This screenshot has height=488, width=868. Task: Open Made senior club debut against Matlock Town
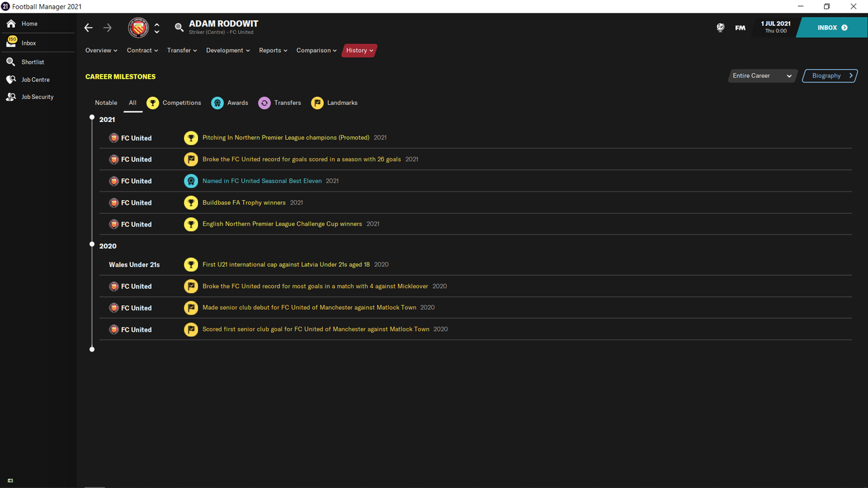point(309,308)
